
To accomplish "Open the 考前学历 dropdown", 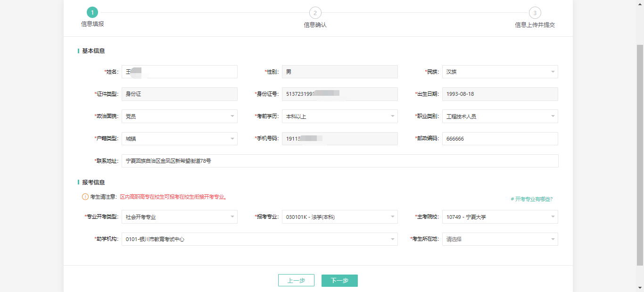I will (339, 116).
